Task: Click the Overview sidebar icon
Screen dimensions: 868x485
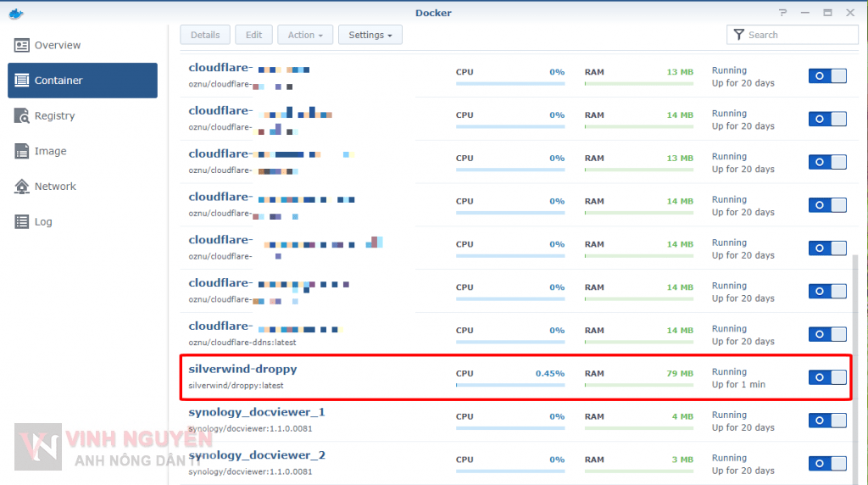Action: pos(21,45)
